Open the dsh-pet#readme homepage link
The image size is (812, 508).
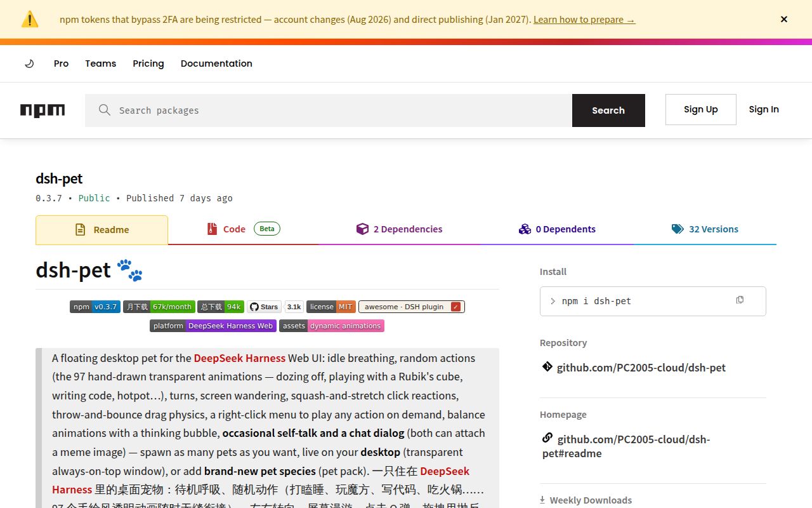tap(626, 446)
